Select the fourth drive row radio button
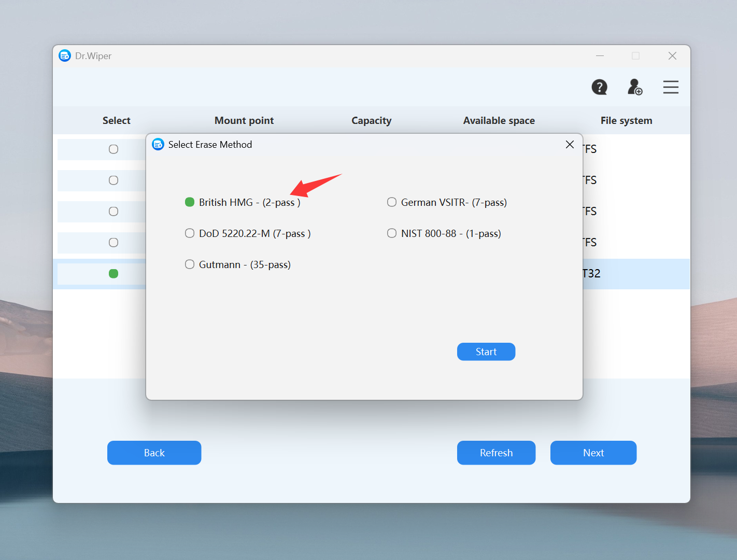Screen dimensions: 737x560 [x=114, y=243]
